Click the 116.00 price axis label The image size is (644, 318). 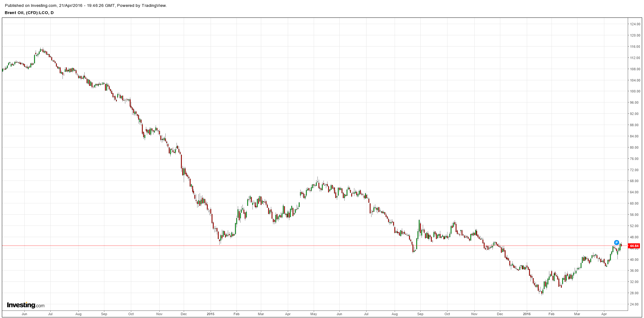click(634, 47)
